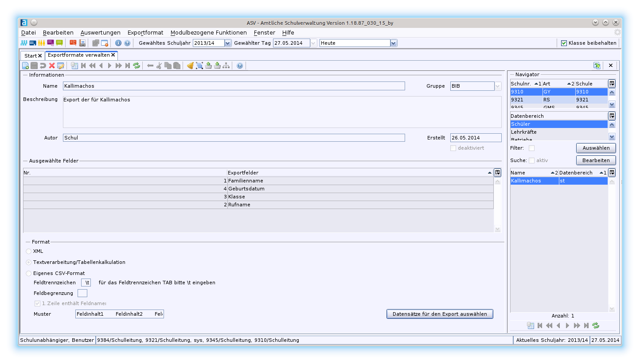Open column options for Datenbereich list
640x364 pixels.
point(612,116)
